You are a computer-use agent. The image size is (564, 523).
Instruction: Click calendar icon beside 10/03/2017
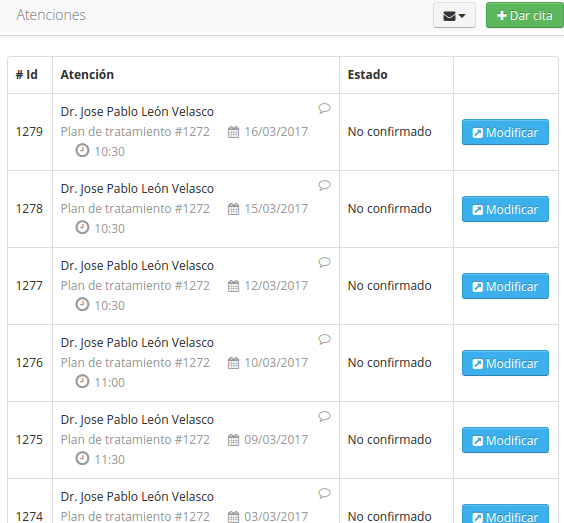click(x=233, y=363)
